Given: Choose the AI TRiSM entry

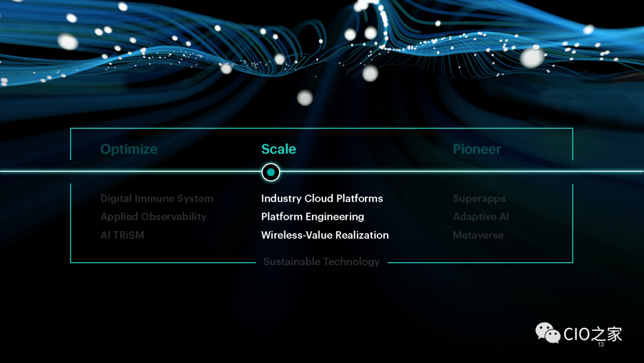Looking at the screenshot, I should [122, 235].
